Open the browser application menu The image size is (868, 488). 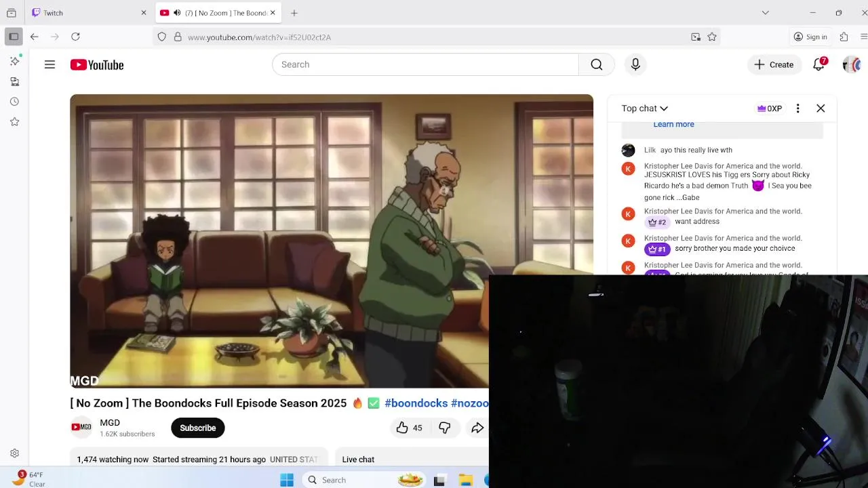coord(863,37)
